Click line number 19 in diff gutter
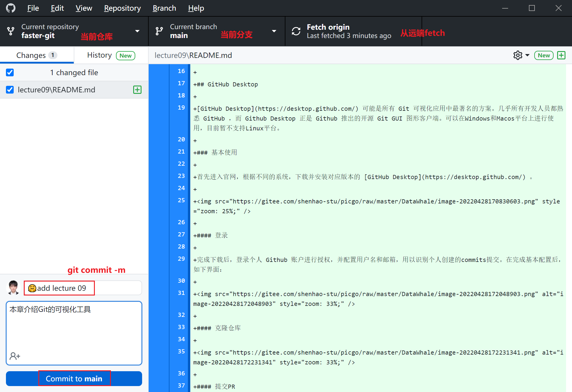This screenshot has width=572, height=392. (x=181, y=108)
